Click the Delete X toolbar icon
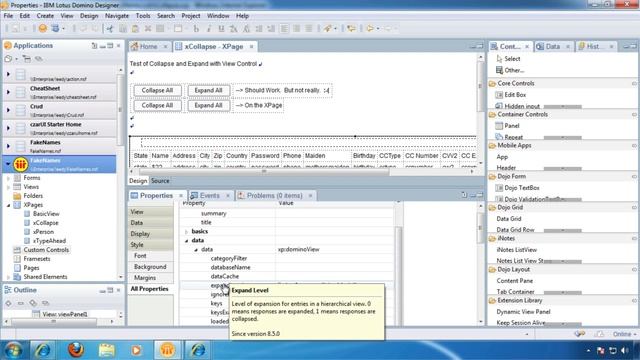640x360 pixels. [148, 29]
